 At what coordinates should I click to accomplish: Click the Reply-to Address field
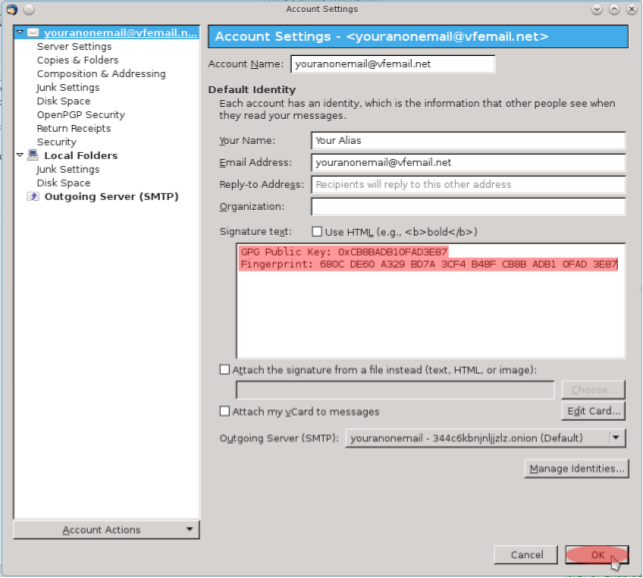[467, 185]
